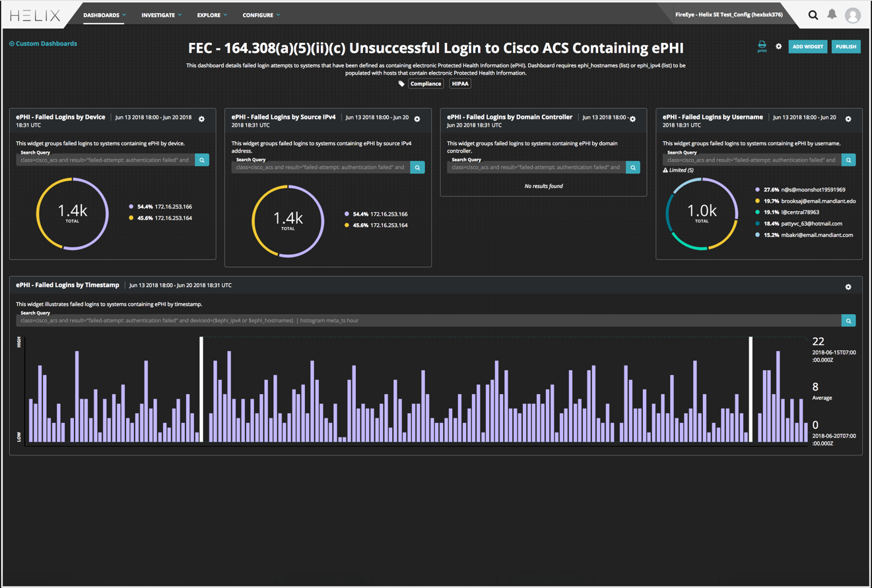The width and height of the screenshot is (872, 588).
Task: Click the HIPAA tag
Action: point(460,84)
